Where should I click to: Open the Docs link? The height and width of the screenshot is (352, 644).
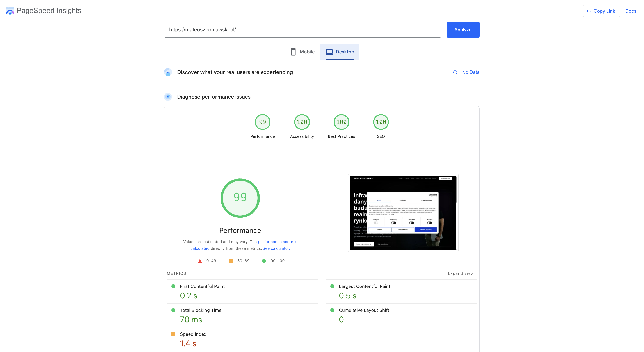click(x=630, y=11)
